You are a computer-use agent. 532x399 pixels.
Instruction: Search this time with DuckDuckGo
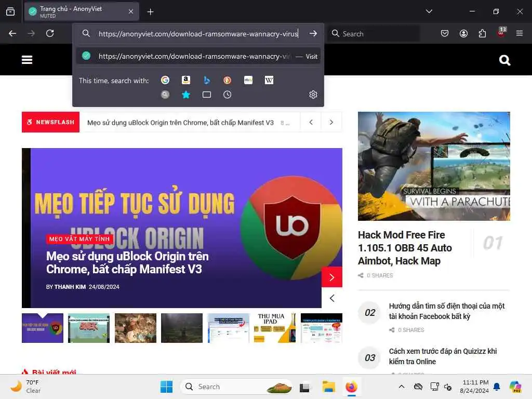coord(228,80)
